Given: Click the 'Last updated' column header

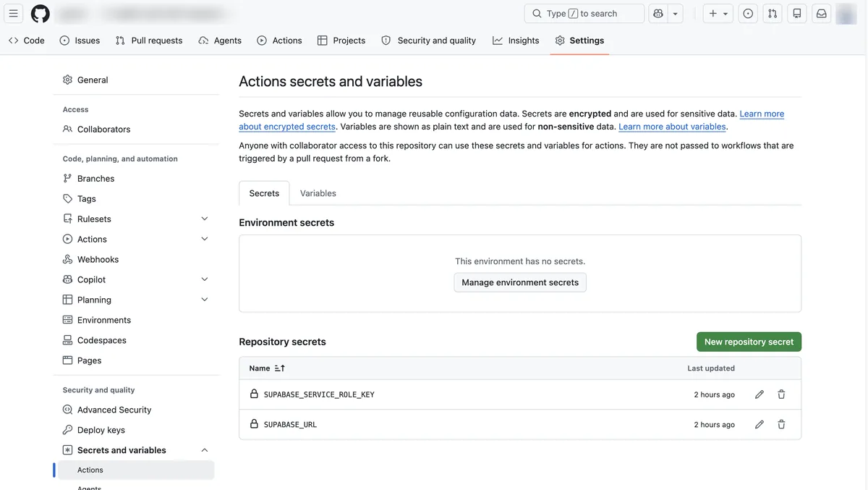Looking at the screenshot, I should coord(710,368).
